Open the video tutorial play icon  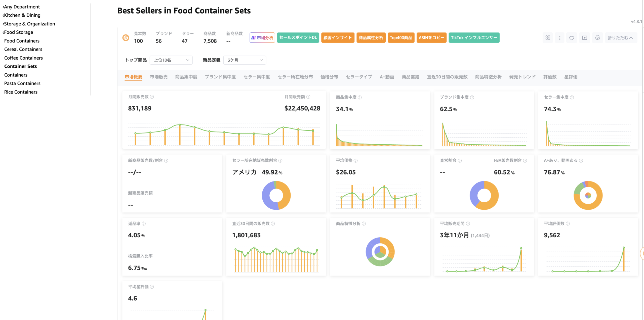click(585, 38)
